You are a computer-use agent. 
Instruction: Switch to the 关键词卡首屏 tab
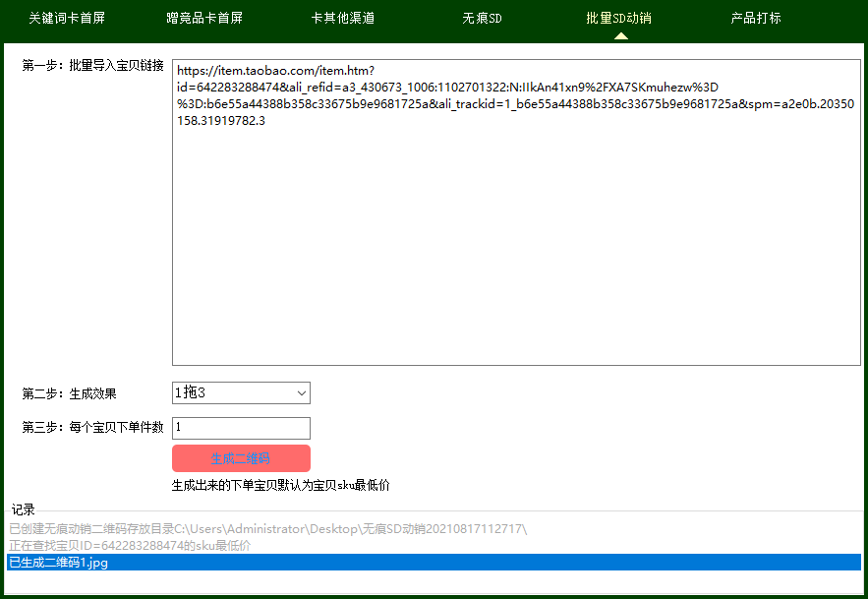pyautogui.click(x=66, y=18)
